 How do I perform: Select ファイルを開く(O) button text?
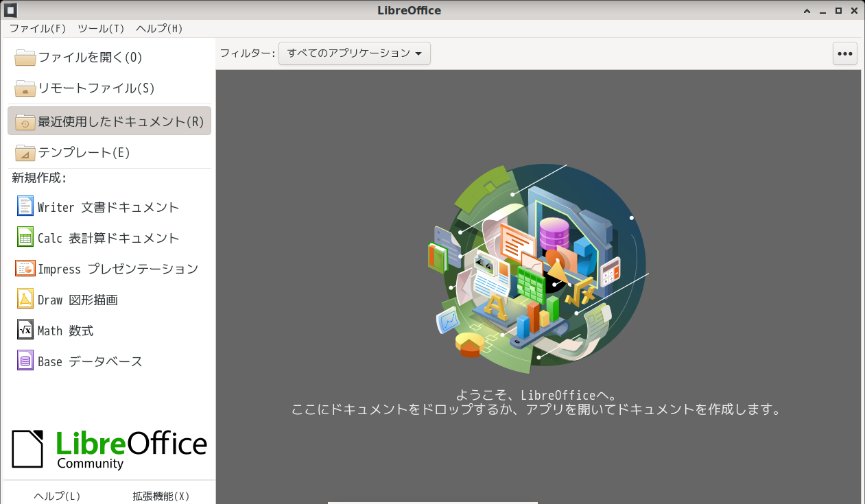tap(90, 58)
